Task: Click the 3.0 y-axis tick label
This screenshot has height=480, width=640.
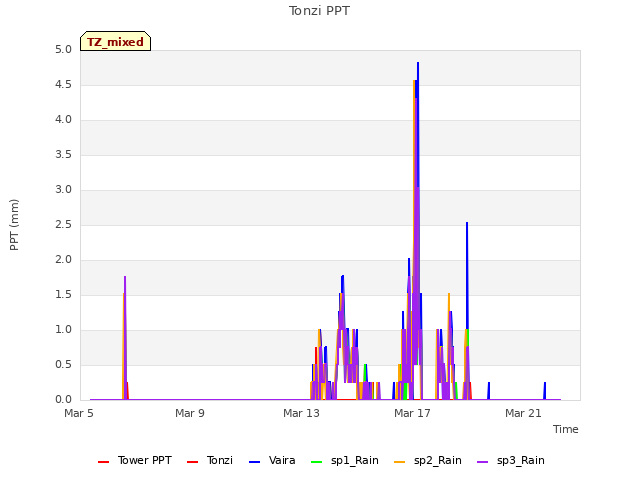Action: 63,190
